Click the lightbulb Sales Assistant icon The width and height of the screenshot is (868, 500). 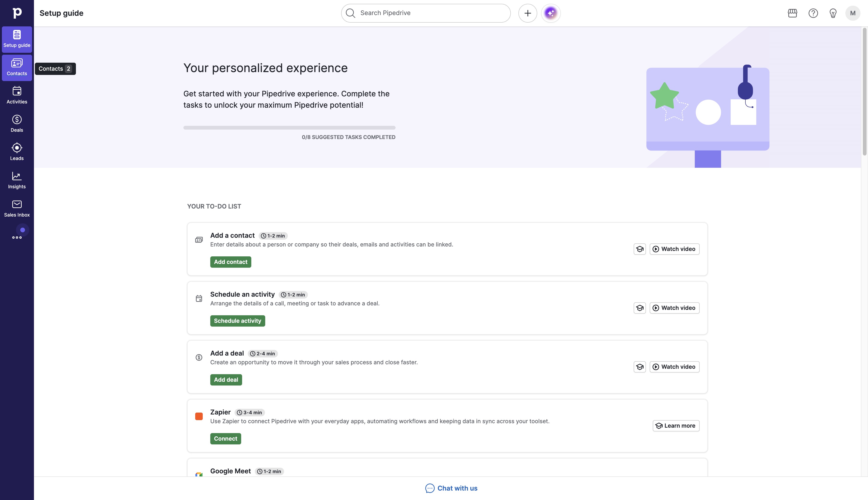pos(833,13)
